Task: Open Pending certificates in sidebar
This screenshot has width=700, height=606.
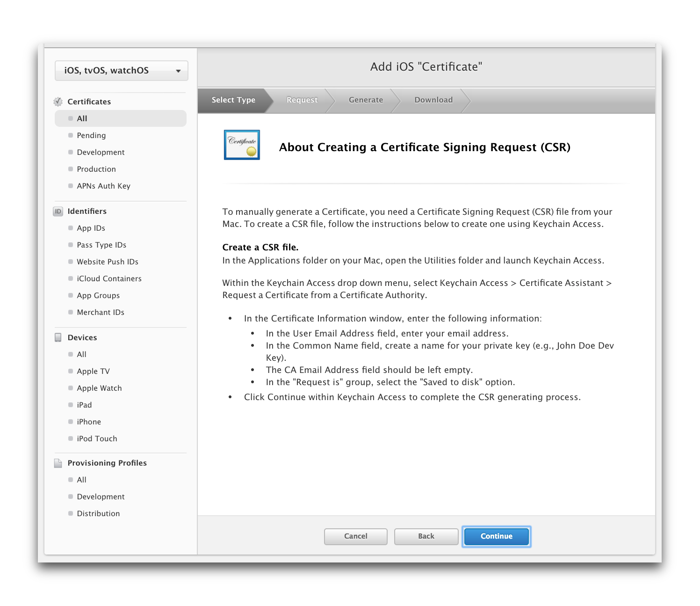Action: click(x=91, y=136)
